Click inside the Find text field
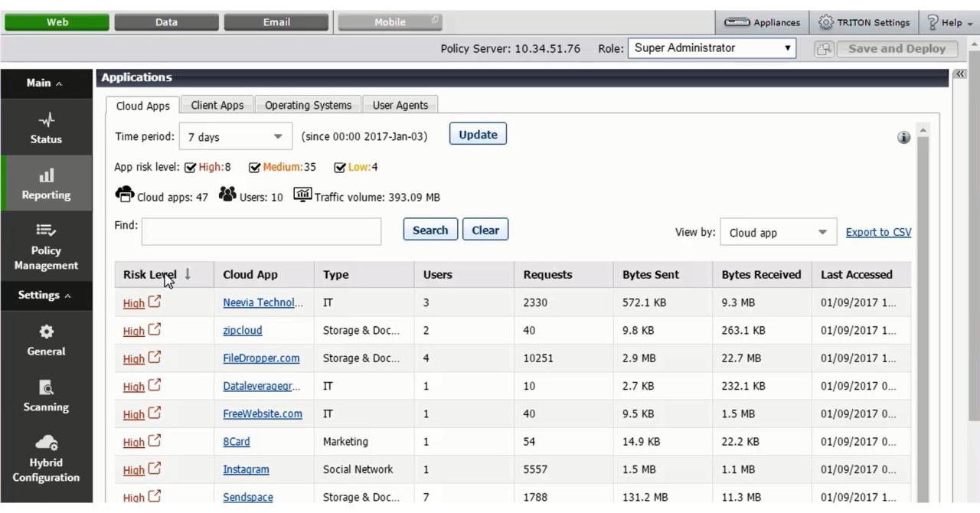The height and width of the screenshot is (513, 980). (x=261, y=231)
